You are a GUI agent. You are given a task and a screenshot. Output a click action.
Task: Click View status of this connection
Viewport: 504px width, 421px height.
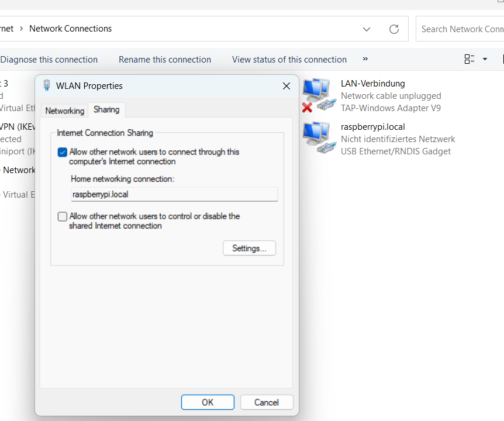(x=289, y=60)
